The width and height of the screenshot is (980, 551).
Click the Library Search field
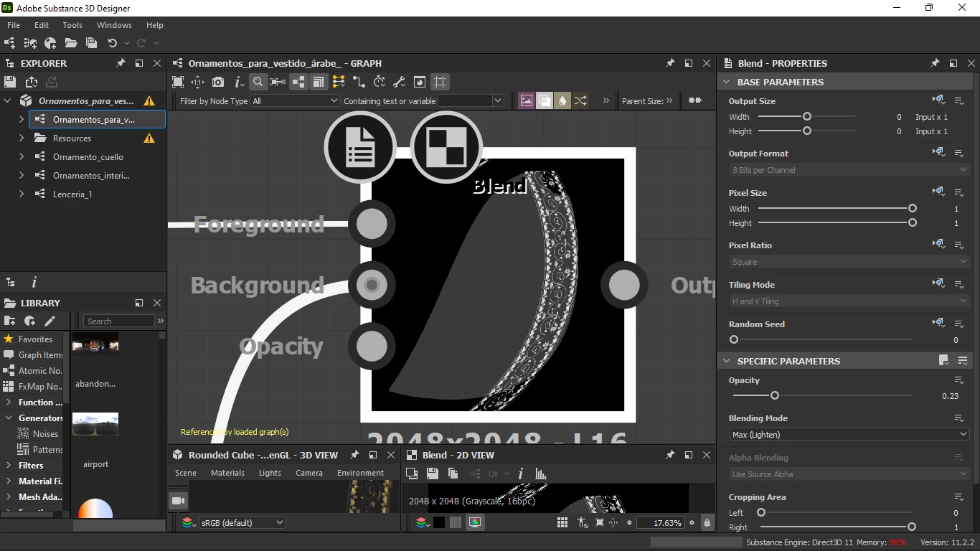tap(119, 321)
